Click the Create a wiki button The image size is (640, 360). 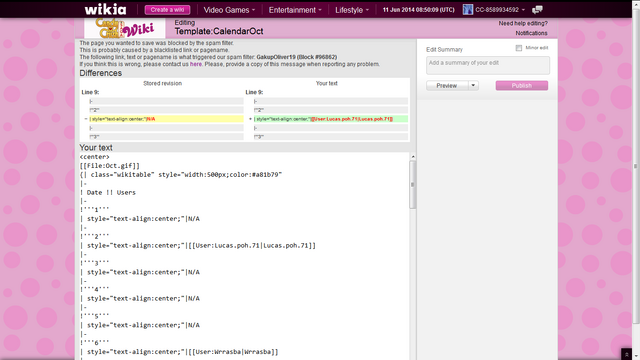[167, 10]
